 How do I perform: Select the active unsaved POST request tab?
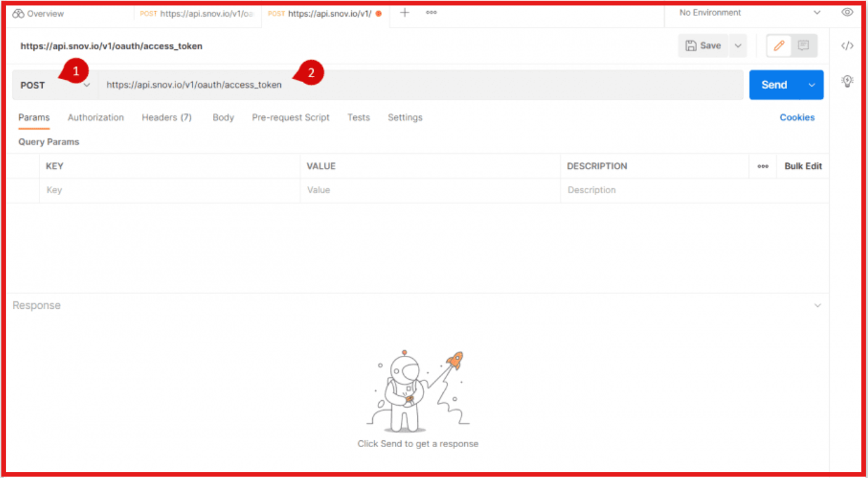point(325,14)
